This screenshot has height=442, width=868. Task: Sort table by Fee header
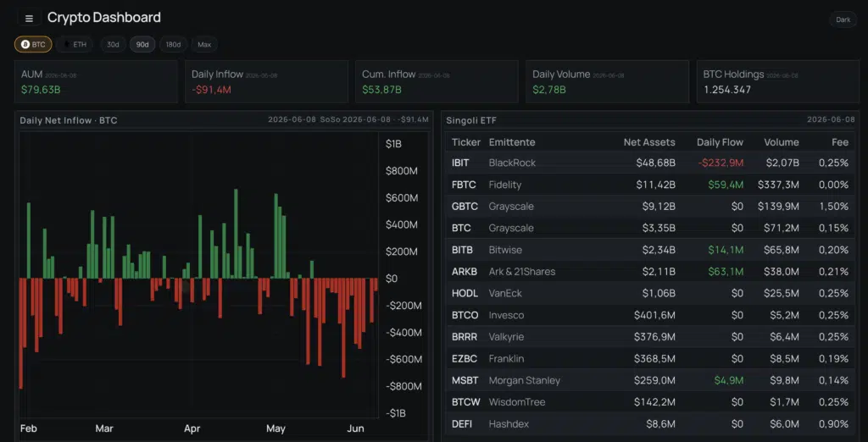[x=840, y=142]
